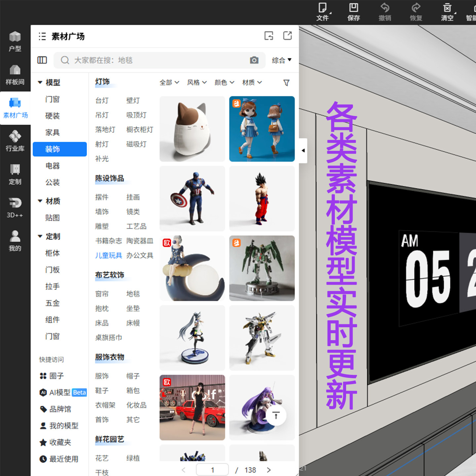This screenshot has width=476, height=476.
Task: Open the 地毯 subcategory link
Action: (133, 294)
